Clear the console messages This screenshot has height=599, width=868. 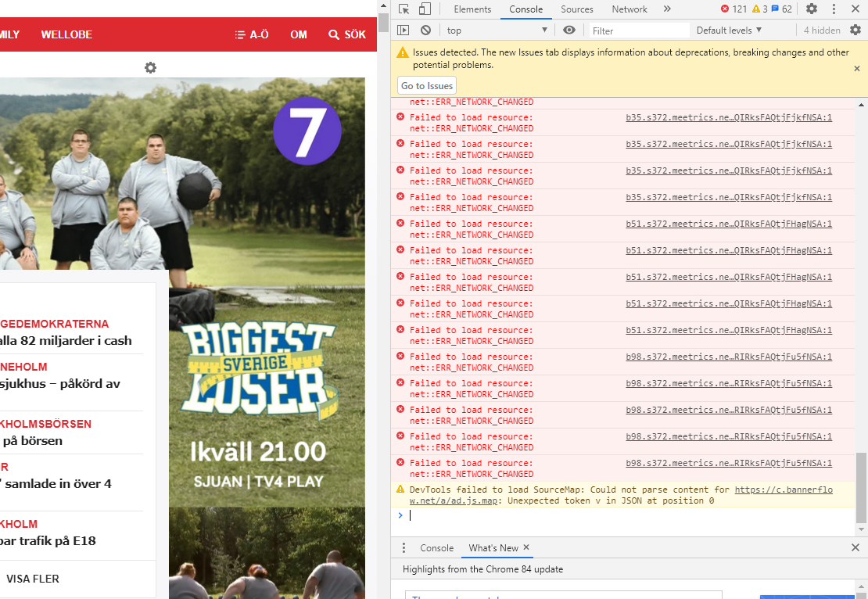[x=425, y=30]
